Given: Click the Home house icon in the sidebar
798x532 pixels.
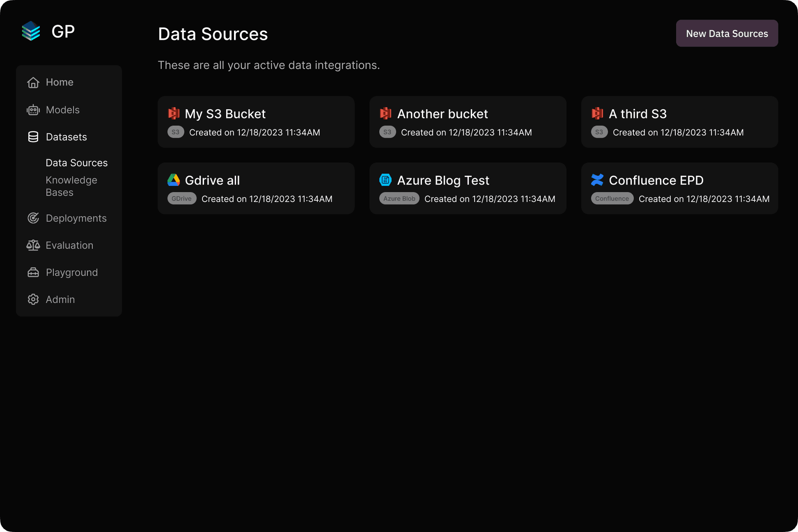Looking at the screenshot, I should pos(33,82).
